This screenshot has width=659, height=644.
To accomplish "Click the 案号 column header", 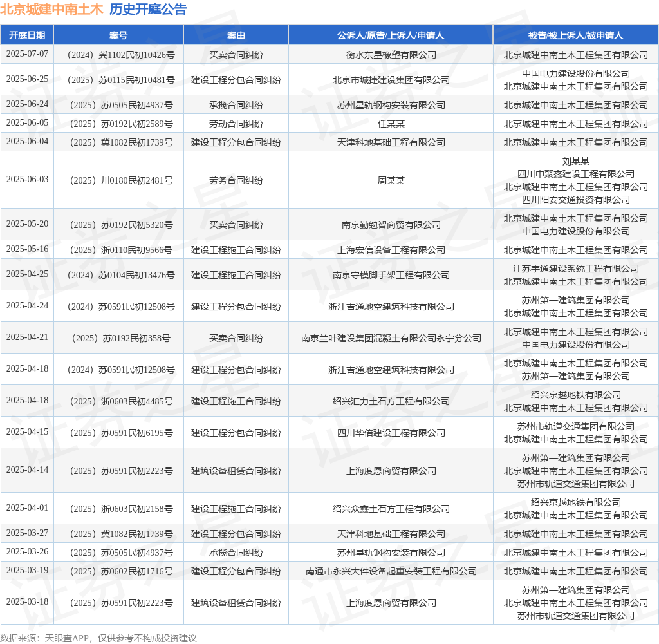I will pyautogui.click(x=118, y=35).
